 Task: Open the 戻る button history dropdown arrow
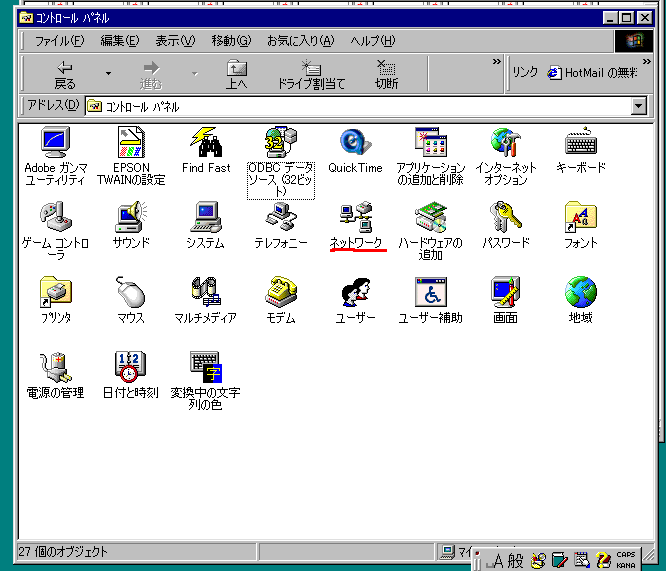[x=108, y=73]
